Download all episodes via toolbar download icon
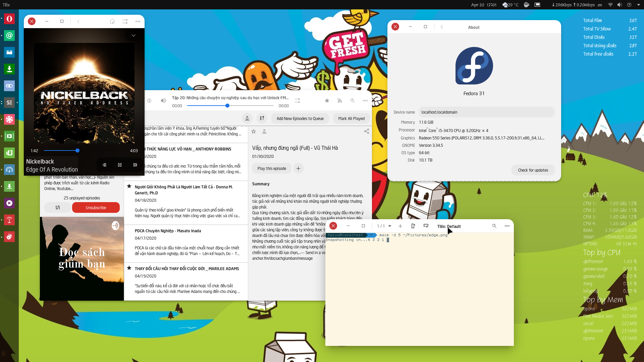Screen dimensions: 644x362 click(x=247, y=118)
